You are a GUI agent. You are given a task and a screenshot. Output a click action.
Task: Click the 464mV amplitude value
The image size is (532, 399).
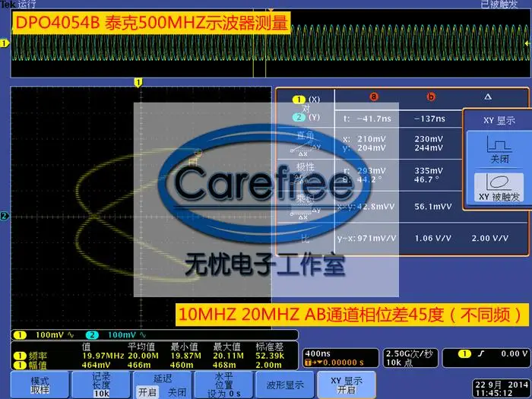tap(96, 365)
